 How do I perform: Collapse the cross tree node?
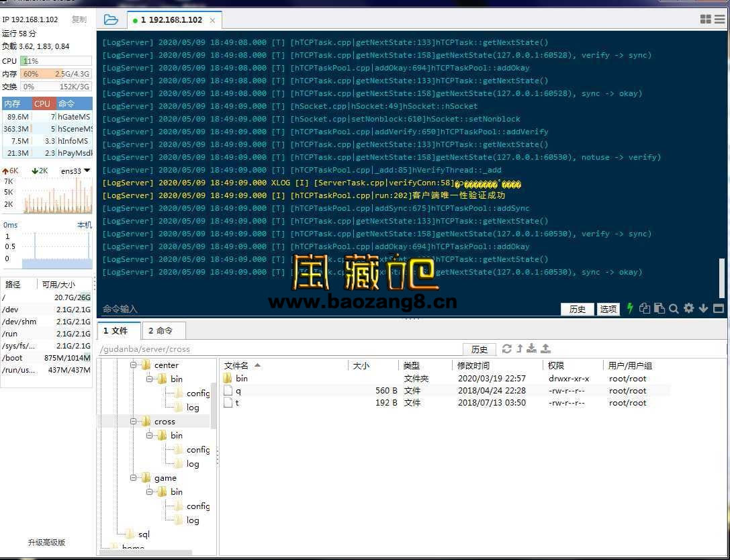133,422
